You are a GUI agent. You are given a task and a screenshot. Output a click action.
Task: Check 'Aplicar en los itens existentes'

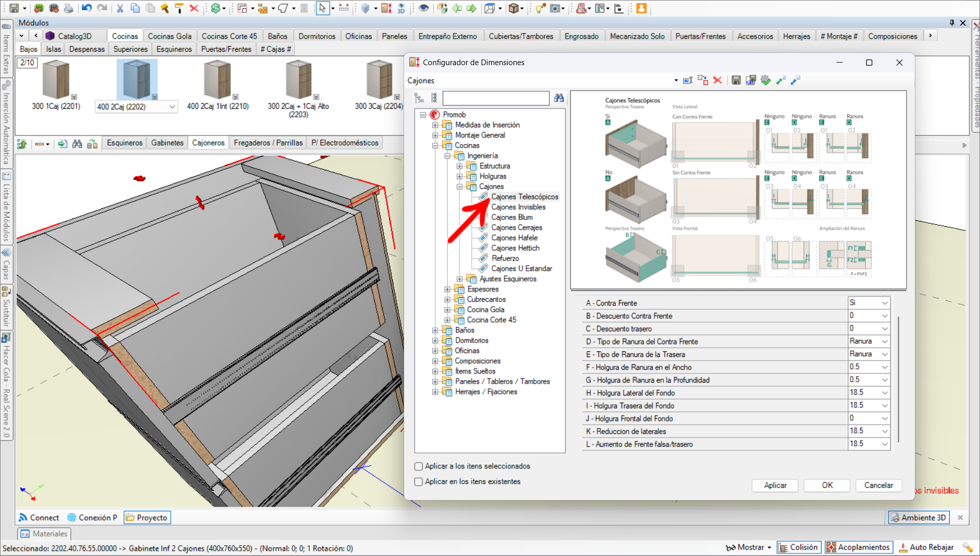418,482
